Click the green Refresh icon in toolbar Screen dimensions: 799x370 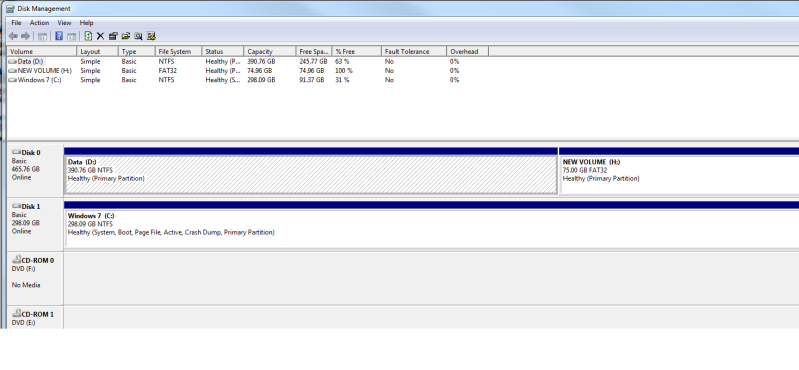88,36
